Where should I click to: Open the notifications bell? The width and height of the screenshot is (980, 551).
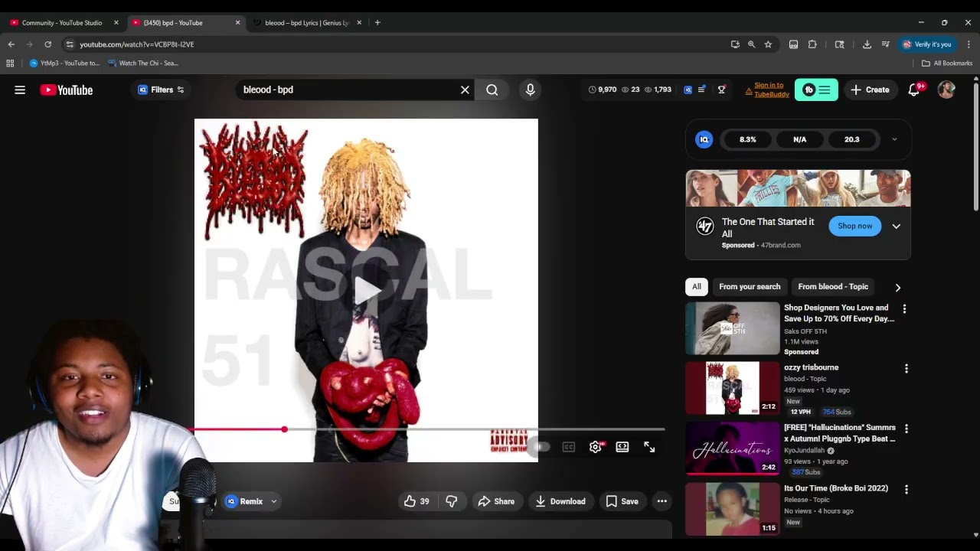coord(914,90)
